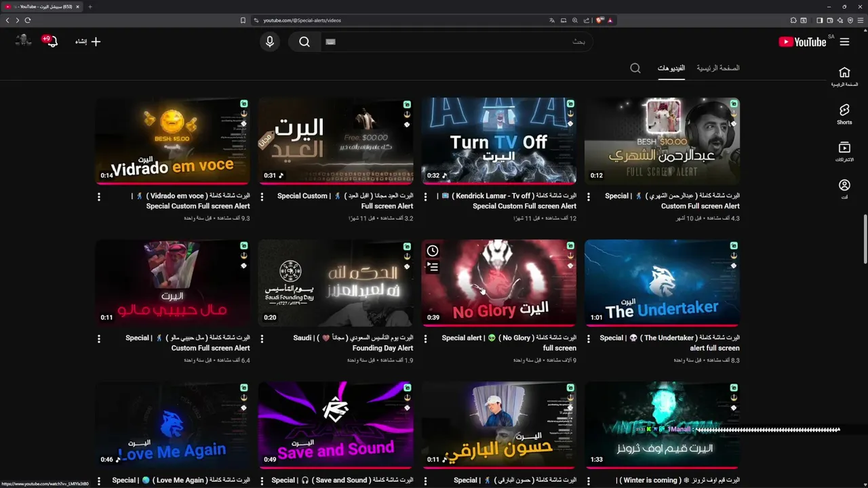Bookmark this page in the browser
This screenshot has height=488, width=868.
243,20
